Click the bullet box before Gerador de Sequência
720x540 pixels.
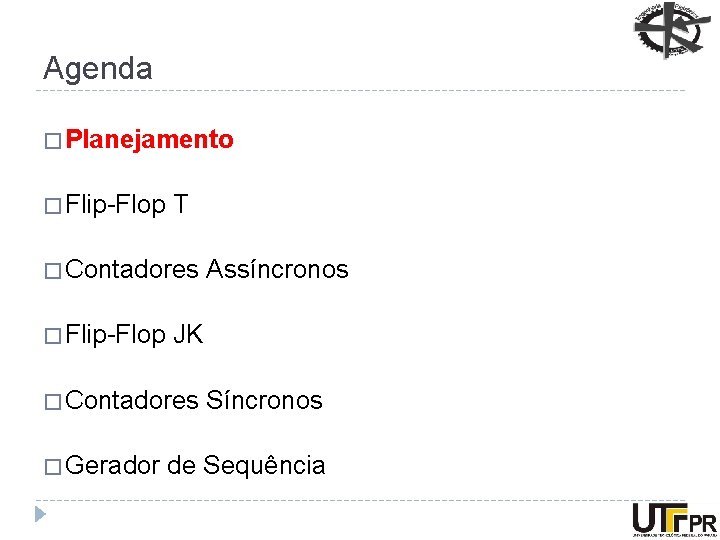pos(53,467)
